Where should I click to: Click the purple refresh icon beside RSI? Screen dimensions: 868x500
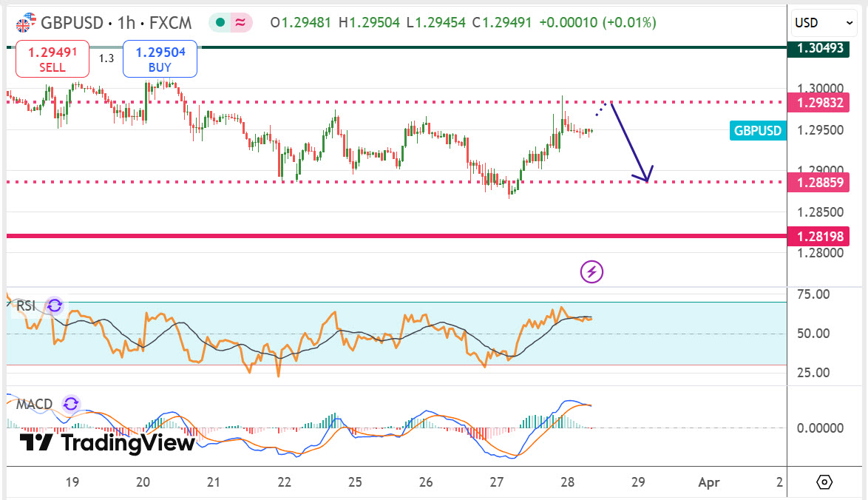54,305
